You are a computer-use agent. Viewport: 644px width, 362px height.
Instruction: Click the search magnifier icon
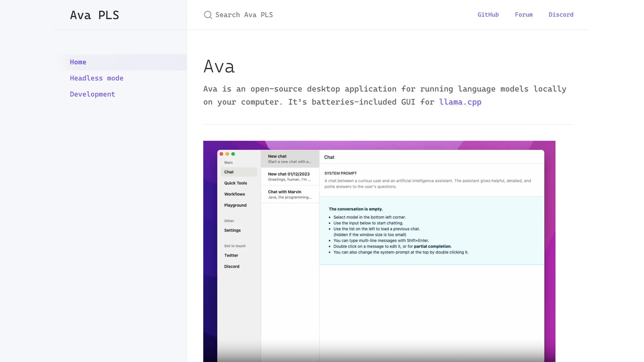point(208,15)
